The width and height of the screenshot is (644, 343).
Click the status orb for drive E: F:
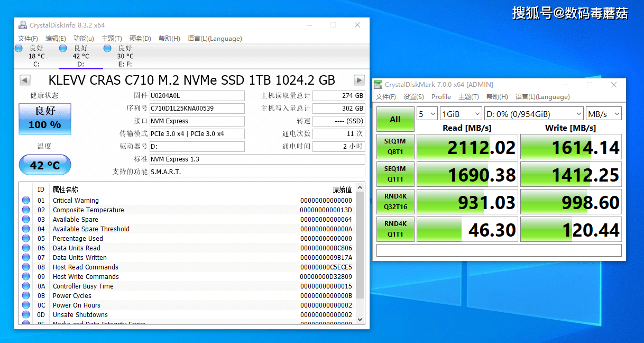[x=107, y=48]
